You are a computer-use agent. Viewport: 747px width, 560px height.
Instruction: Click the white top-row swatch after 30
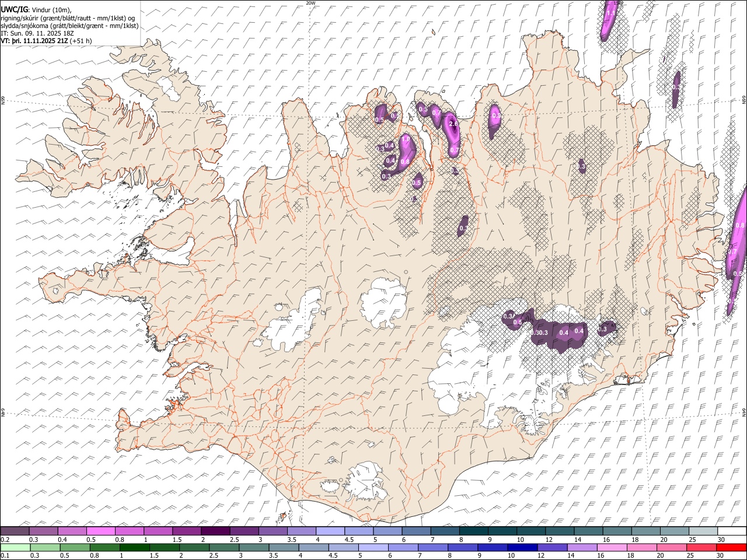tap(731, 531)
